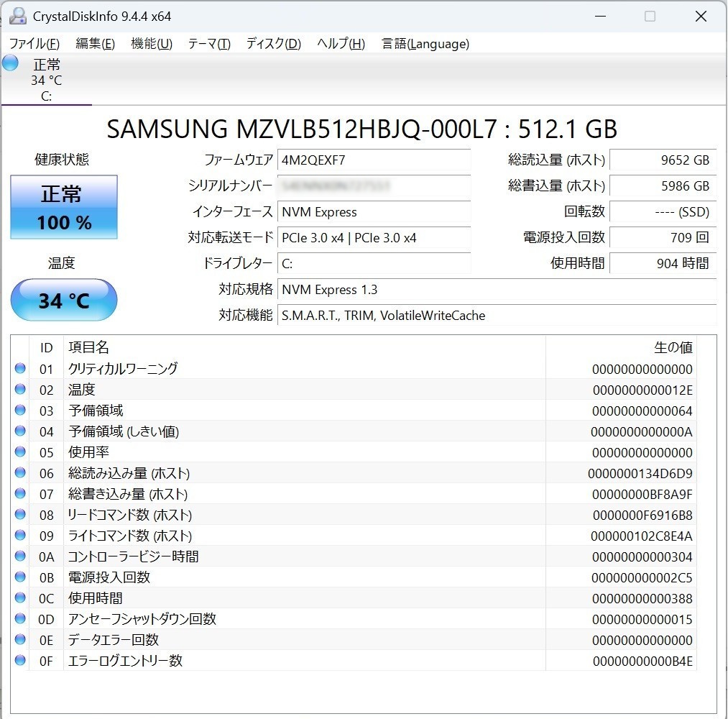
Task: Click status icon for クリティカルワーニング row
Action: click(x=20, y=369)
